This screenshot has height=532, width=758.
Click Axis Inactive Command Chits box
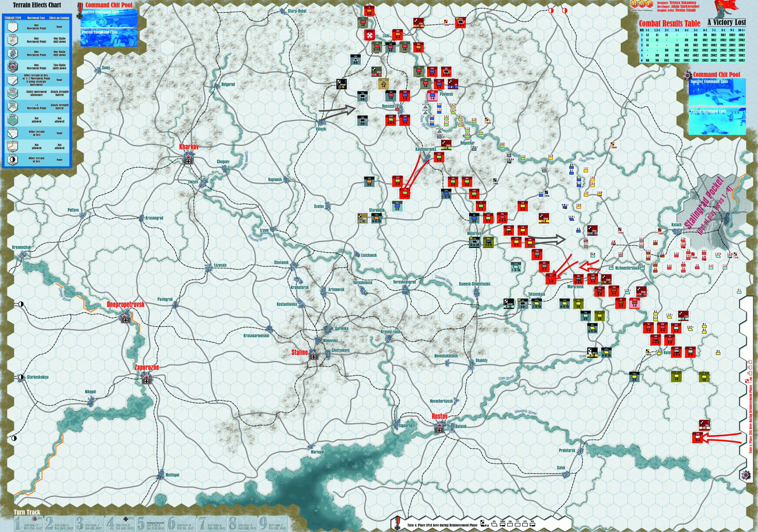109,19
